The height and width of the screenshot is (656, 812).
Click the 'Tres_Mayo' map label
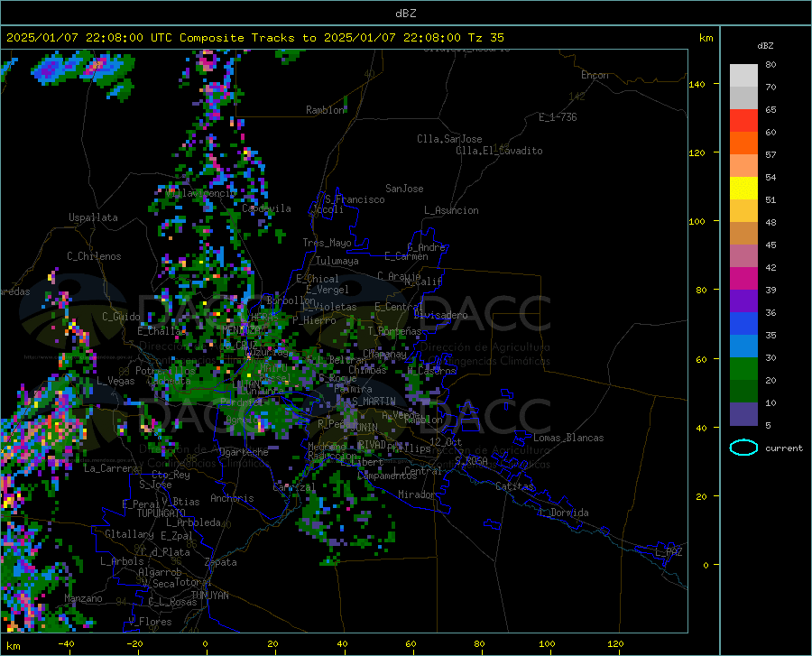click(327, 243)
